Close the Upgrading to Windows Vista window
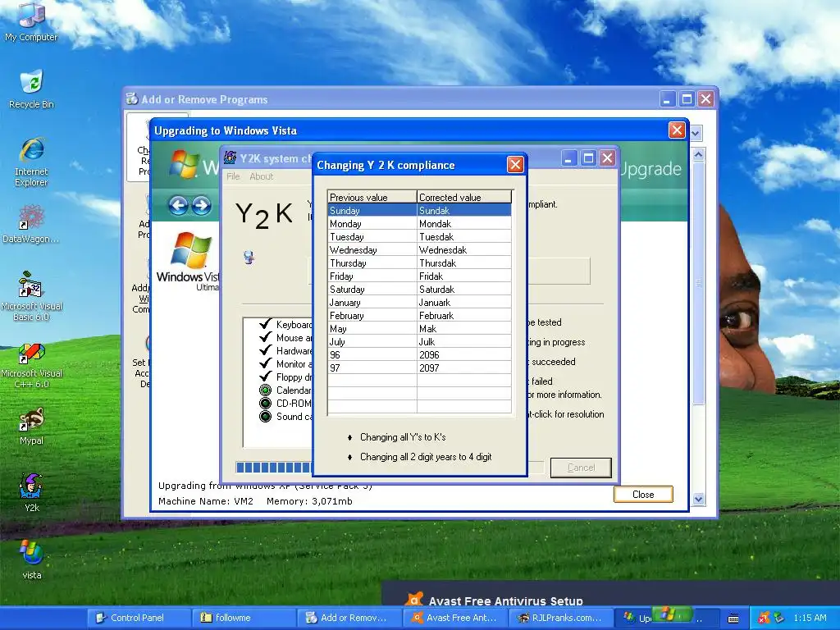Image resolution: width=840 pixels, height=630 pixels. point(677,130)
